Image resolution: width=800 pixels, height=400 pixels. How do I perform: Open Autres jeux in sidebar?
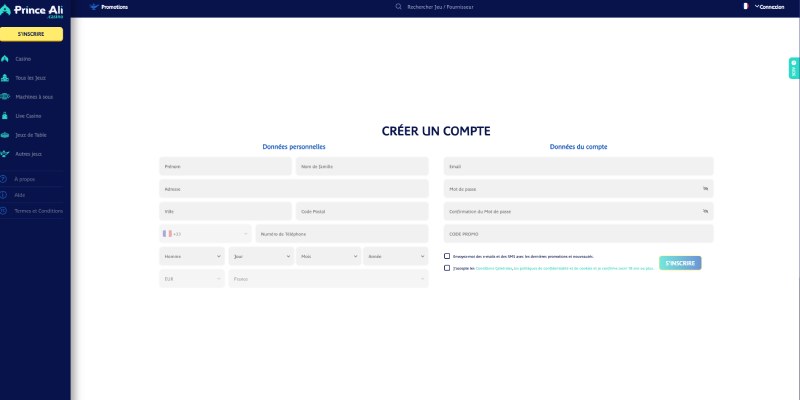[29, 154]
